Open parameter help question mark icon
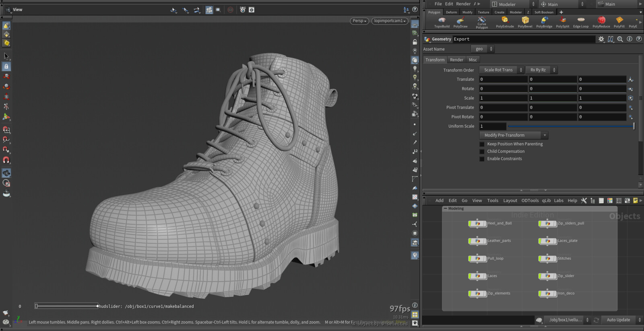Viewport: 644px width, 331px height. coord(639,39)
